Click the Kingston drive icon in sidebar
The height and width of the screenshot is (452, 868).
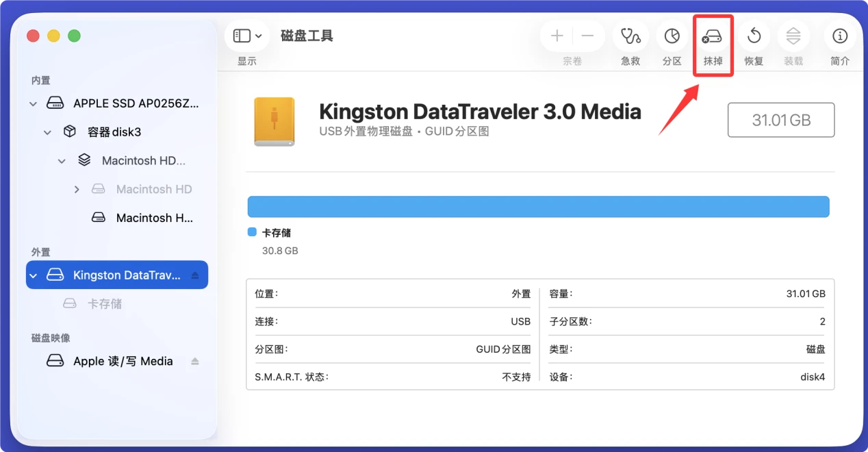click(x=55, y=275)
